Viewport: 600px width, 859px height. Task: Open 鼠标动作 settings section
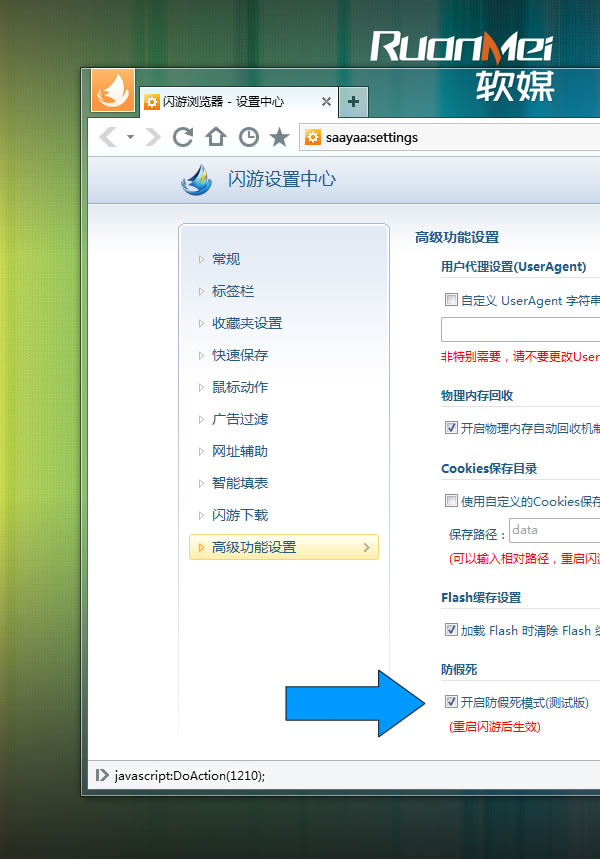click(x=240, y=387)
